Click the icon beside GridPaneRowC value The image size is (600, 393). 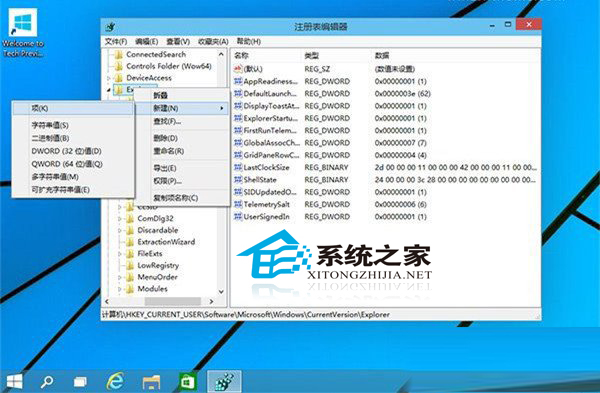238,155
